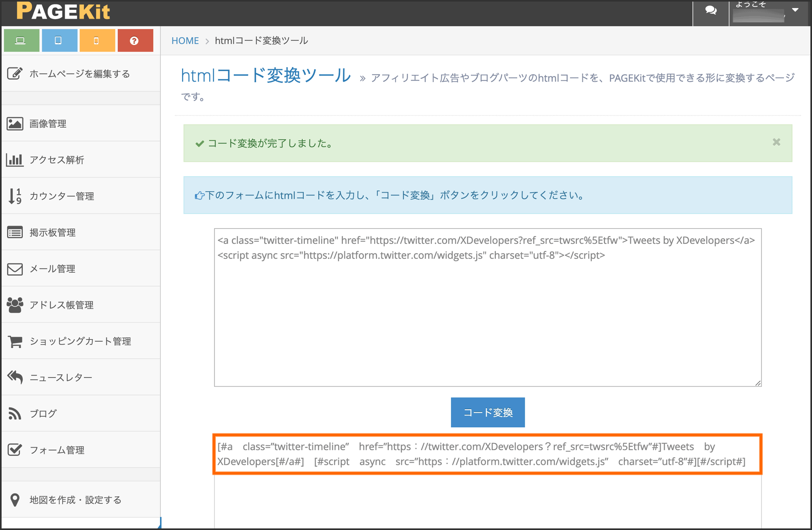Screen dimensions: 812x530
Task: Switch to green desktop preview icon
Action: (21, 40)
